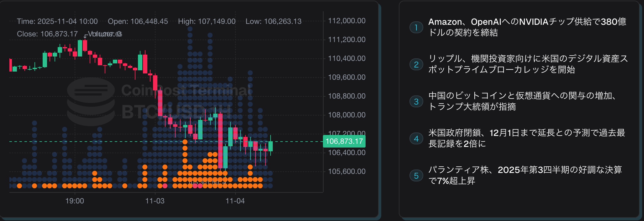Click the latest green candlestick on chart

click(270, 146)
